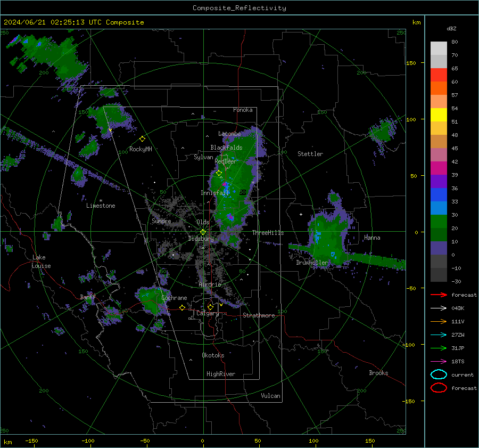Click the yellow diamond marker below Cochrane

(182, 307)
